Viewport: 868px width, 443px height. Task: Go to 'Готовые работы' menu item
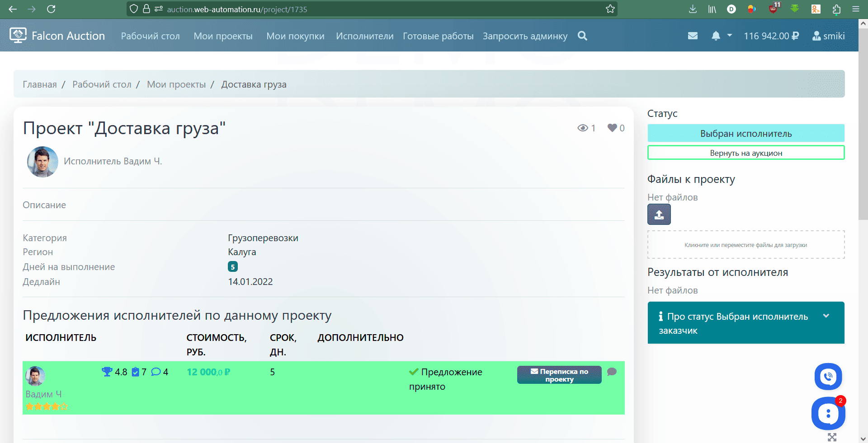pyautogui.click(x=438, y=36)
